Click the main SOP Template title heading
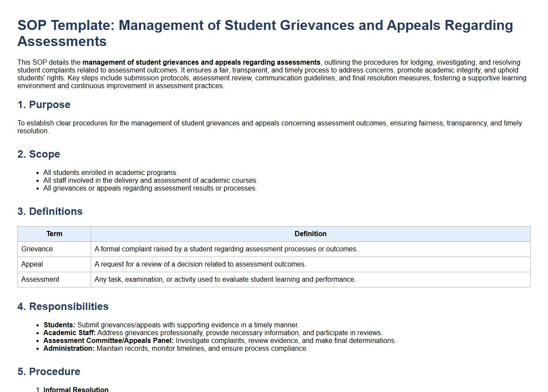Viewport: 548px width, 392px height. point(265,33)
